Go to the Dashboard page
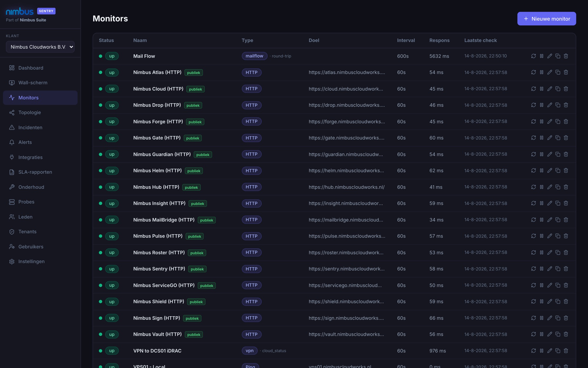 [40, 68]
